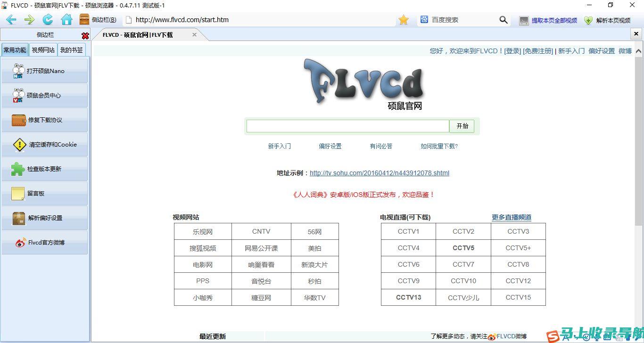
Task: Open 新手入门 link below search box
Action: point(280,146)
